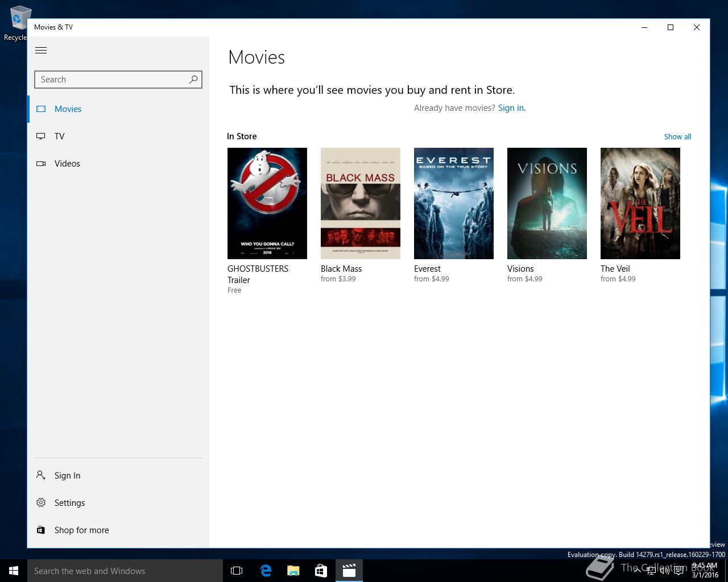Open the Ghostbusters trailer poster

click(x=267, y=203)
